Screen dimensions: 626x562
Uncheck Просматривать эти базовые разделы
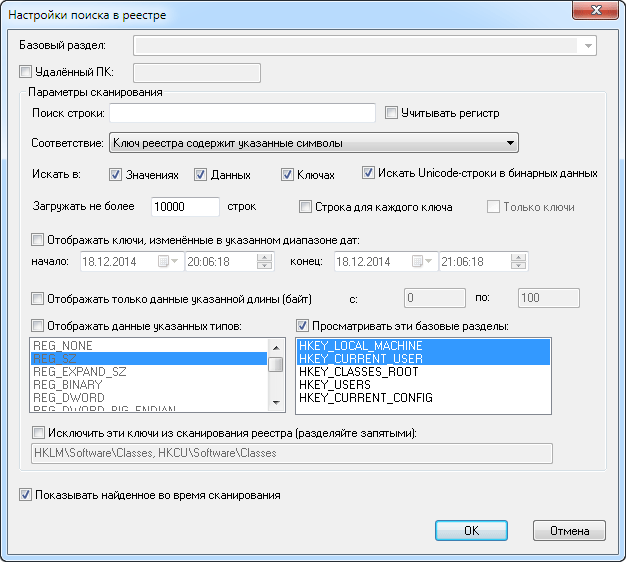click(x=302, y=326)
